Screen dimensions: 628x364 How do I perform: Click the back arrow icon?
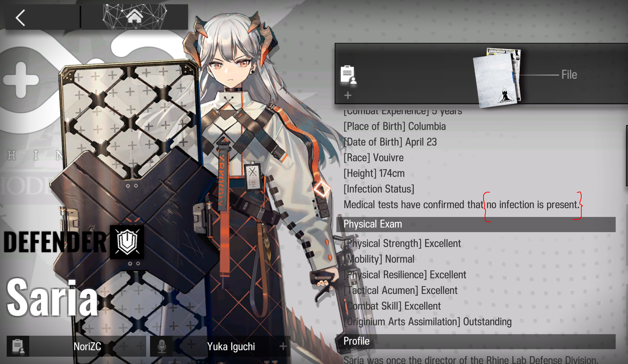(20, 18)
